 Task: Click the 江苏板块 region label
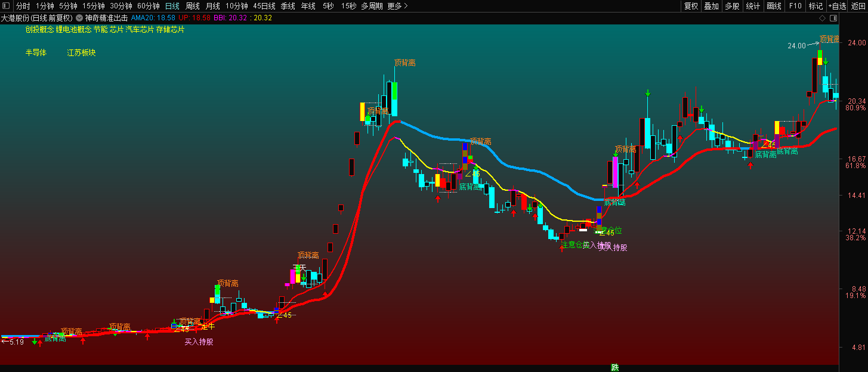(81, 52)
